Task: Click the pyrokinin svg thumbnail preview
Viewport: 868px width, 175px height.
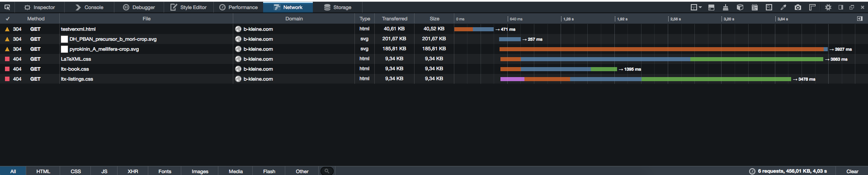Action: [64, 49]
